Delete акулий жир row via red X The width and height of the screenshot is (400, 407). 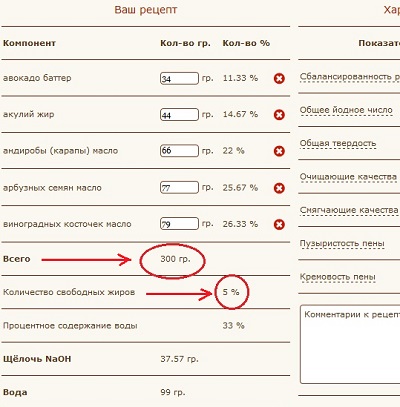(279, 115)
